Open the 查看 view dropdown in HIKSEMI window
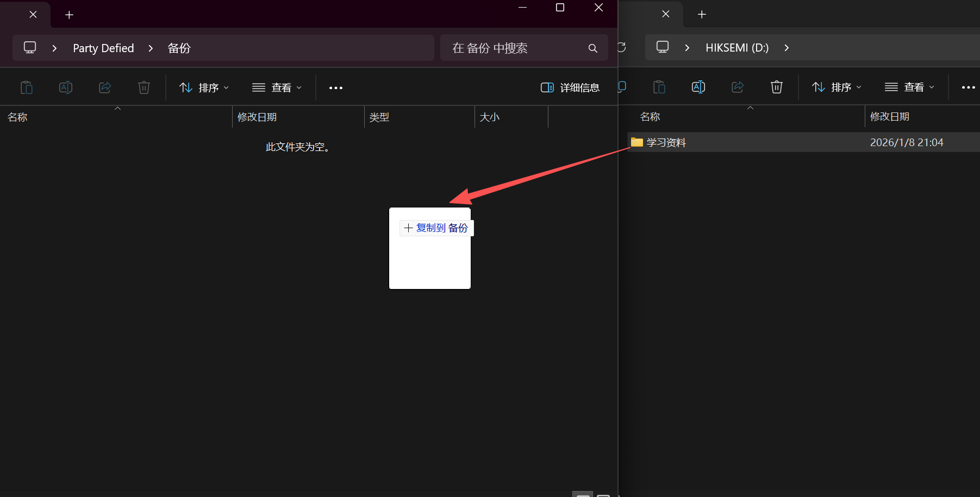 pyautogui.click(x=910, y=87)
